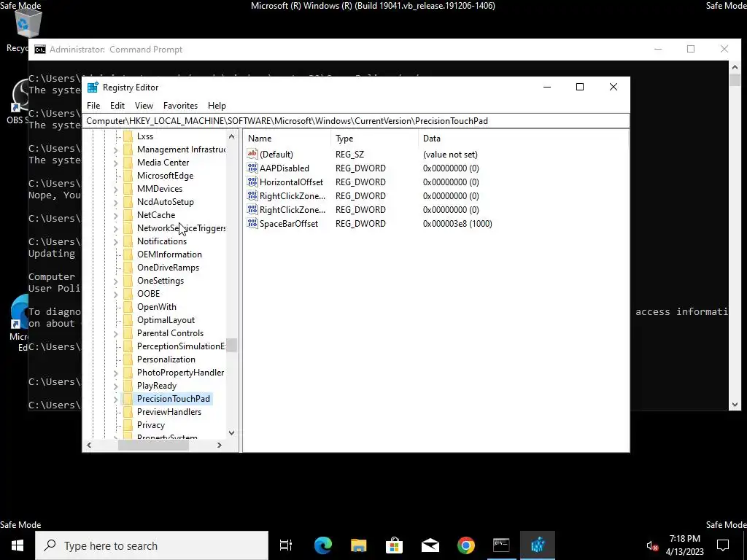
Task: Expand the Management Infrastructure key
Action: (116, 150)
